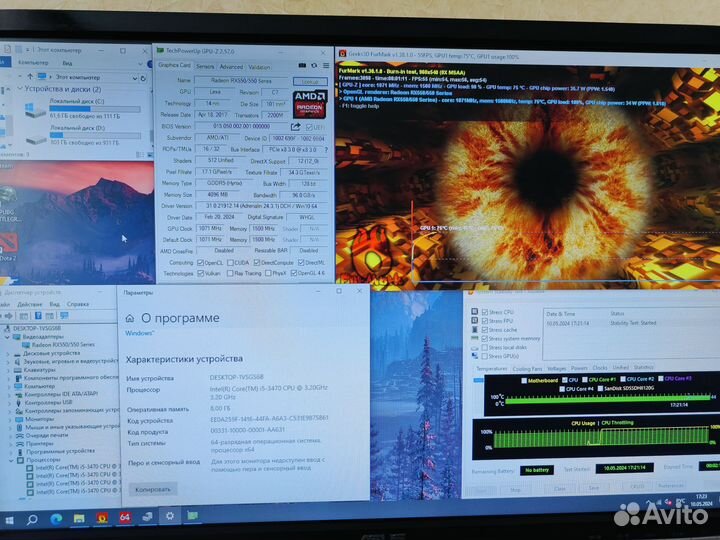Viewport: 720px width, 540px height.
Task: Toggle the Stress system memory checkbox
Action: [485, 338]
